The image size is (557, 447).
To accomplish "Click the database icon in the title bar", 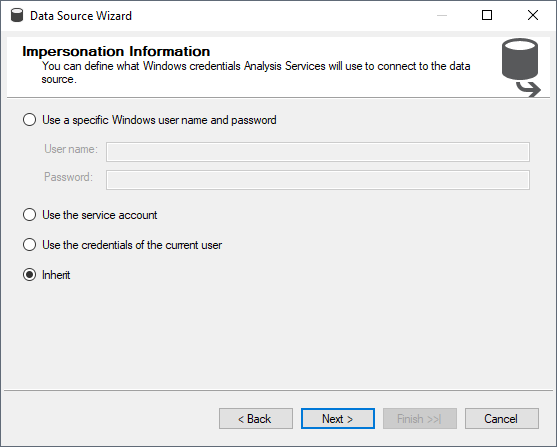I will pyautogui.click(x=17, y=16).
